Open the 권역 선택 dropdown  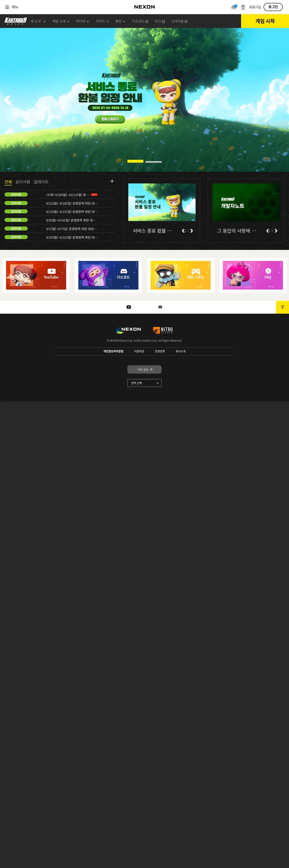[144, 383]
